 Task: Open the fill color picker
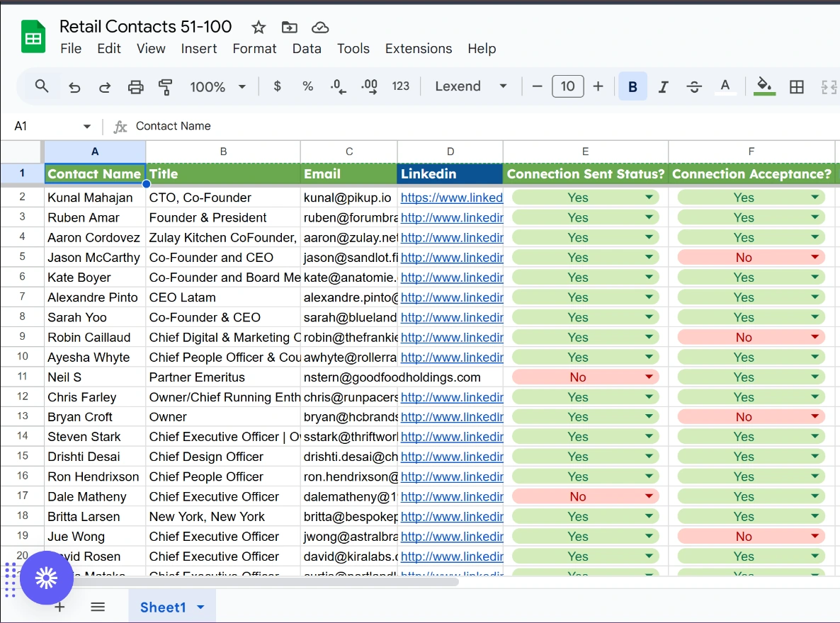coord(764,86)
